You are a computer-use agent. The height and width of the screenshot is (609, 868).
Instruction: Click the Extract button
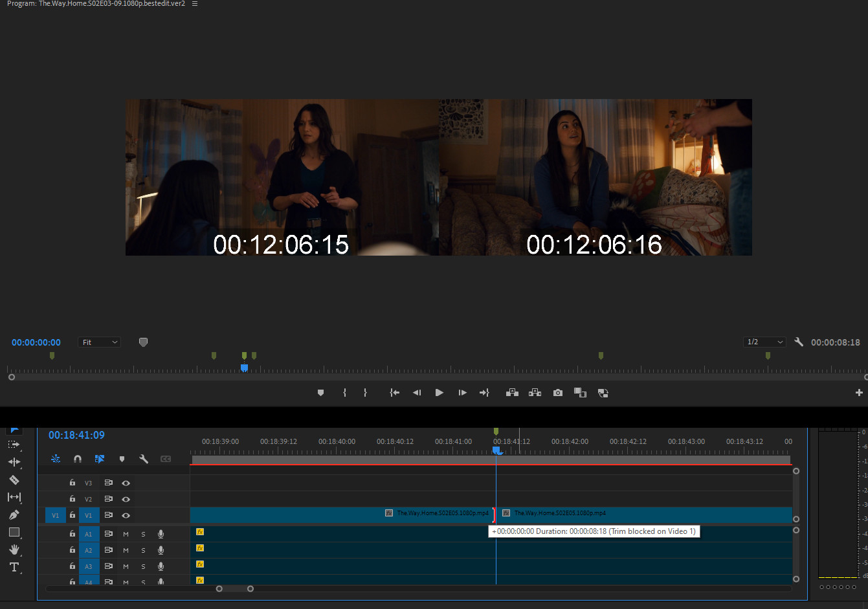535,393
